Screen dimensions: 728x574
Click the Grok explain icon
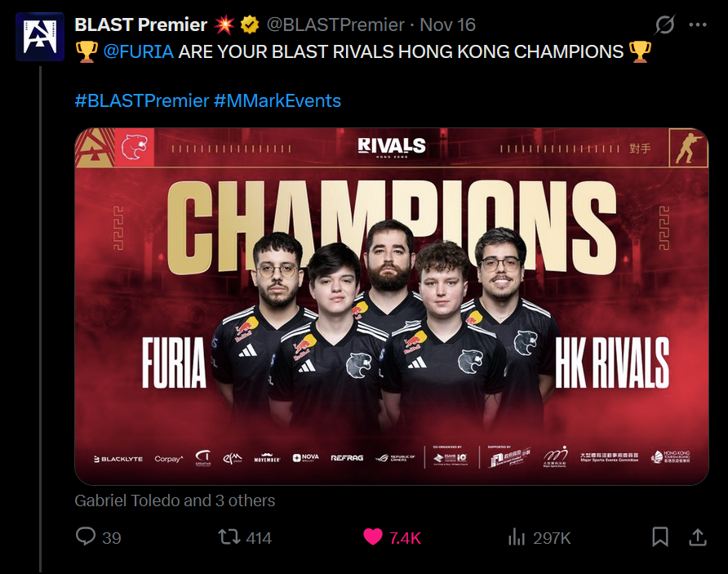click(664, 24)
